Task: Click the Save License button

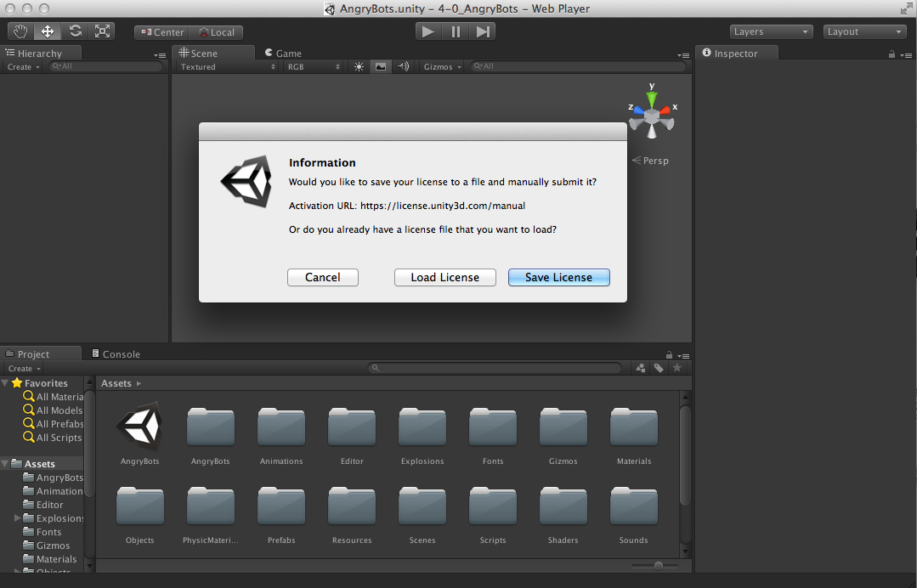Action: tap(559, 277)
